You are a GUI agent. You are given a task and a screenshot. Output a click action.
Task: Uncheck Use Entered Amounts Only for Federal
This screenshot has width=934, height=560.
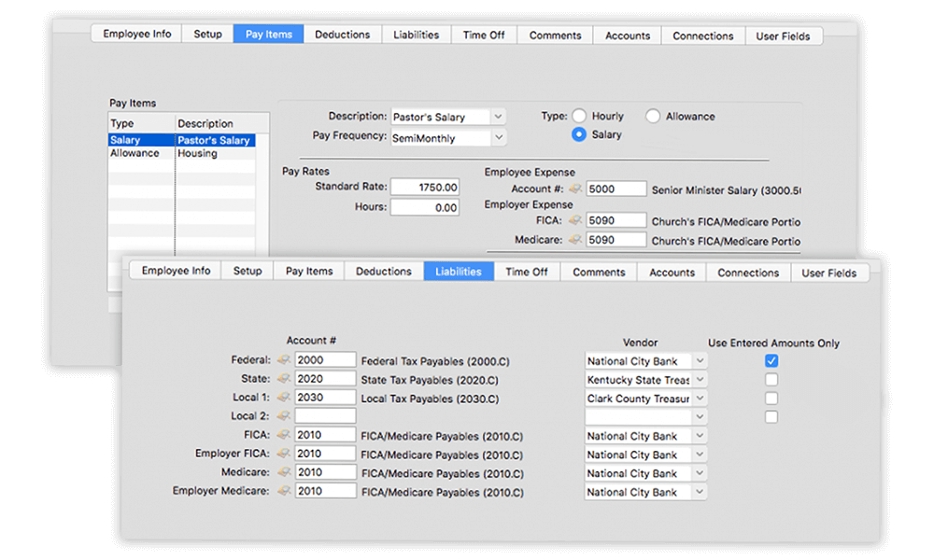point(771,360)
